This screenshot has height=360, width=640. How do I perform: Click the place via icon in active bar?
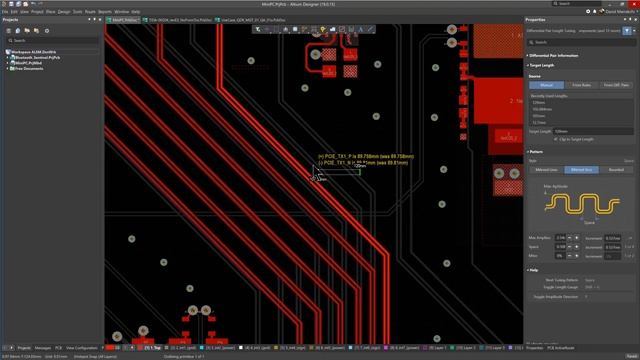coord(323,29)
